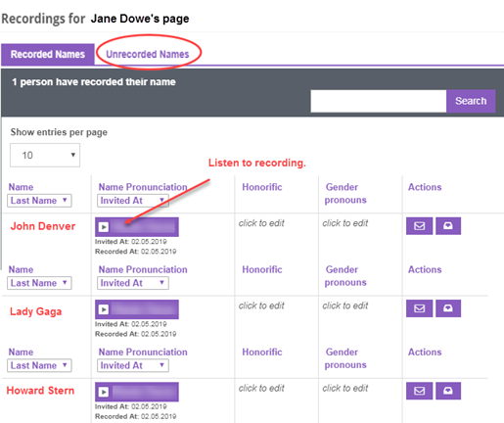
Task: Open Invited At dropdown above Howard Stern
Action: pyautogui.click(x=133, y=365)
